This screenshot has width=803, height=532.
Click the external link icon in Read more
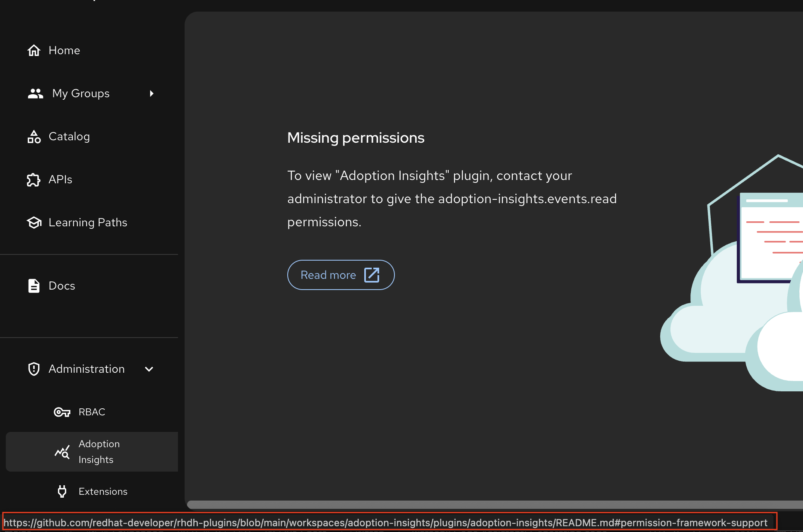[x=372, y=275]
